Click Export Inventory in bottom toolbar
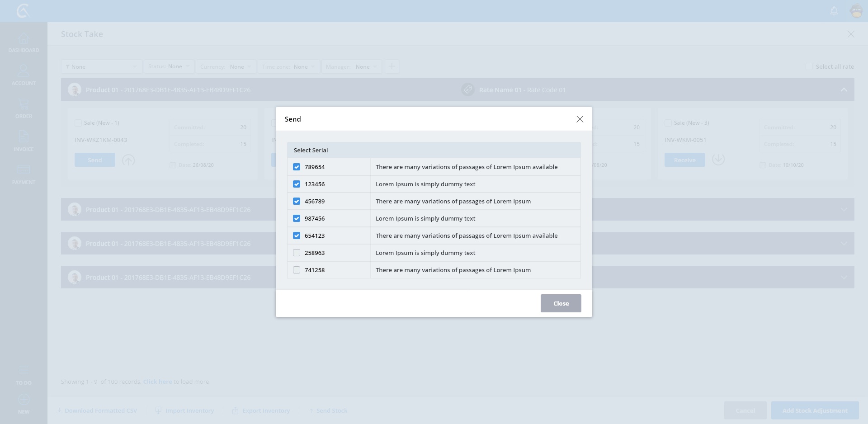 (261, 410)
